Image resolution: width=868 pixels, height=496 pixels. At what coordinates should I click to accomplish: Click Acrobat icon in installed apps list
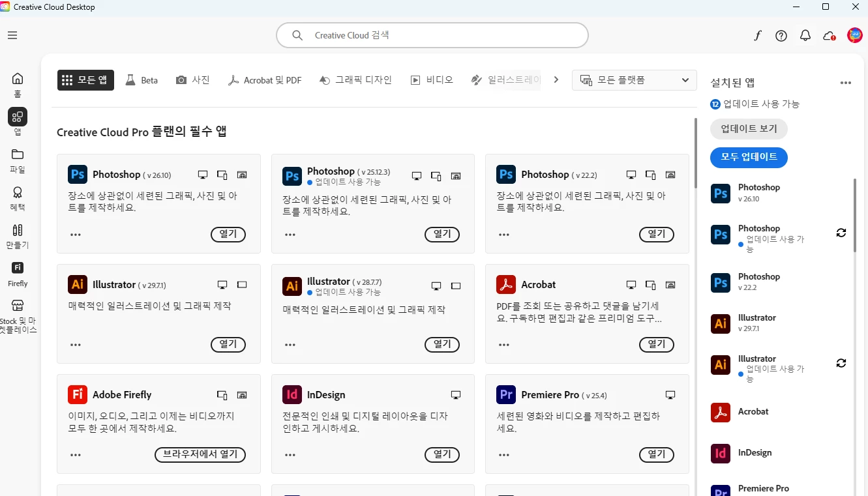click(721, 412)
